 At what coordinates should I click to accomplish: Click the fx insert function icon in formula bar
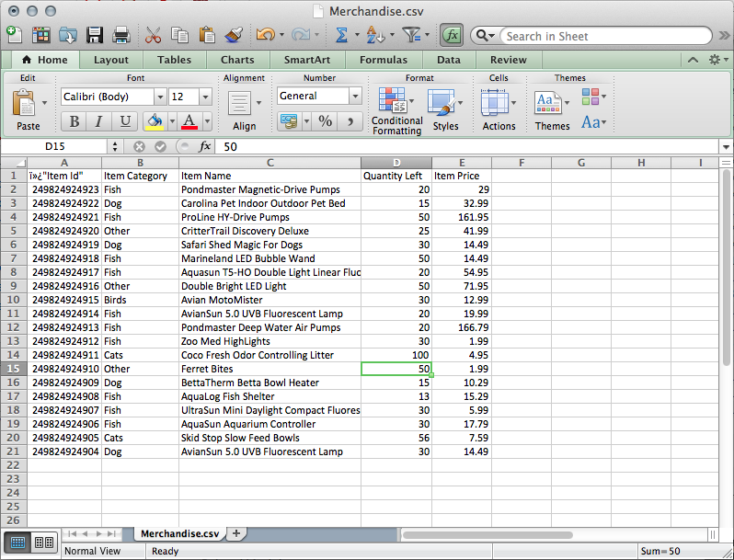click(x=204, y=147)
